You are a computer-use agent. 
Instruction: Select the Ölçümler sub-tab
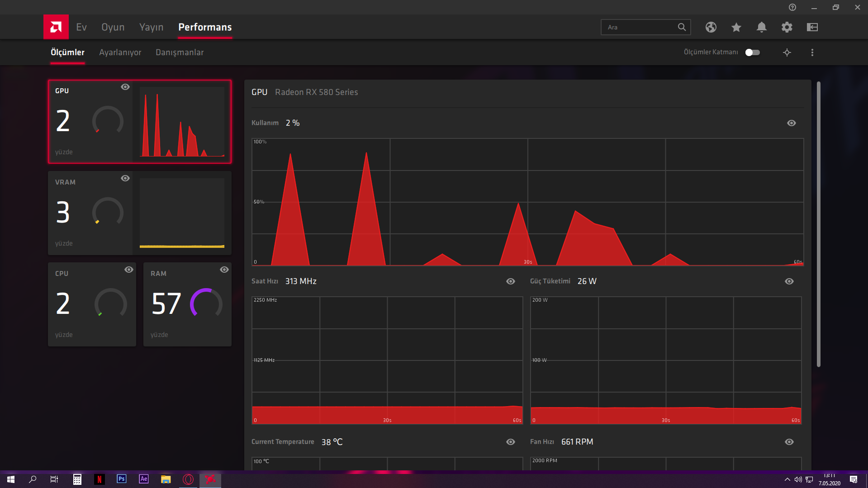(x=67, y=52)
